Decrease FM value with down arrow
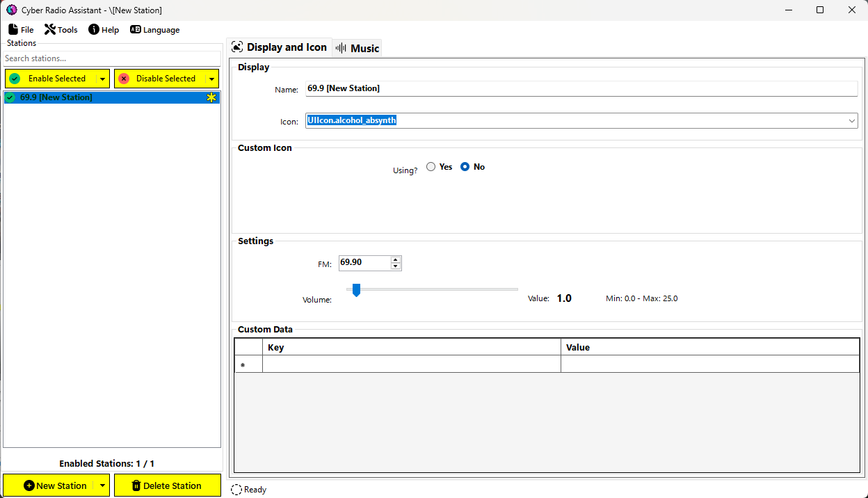Viewport: 868px width, 498px height. 396,266
